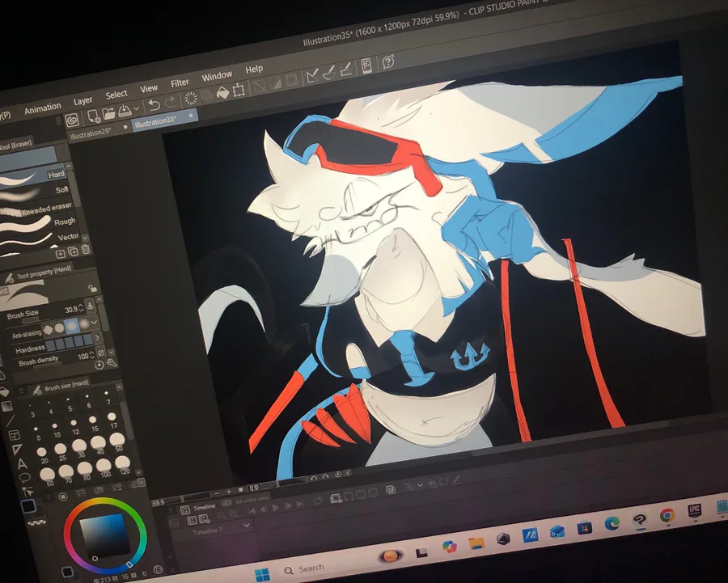Click the Play button in Timeline panel

(275, 508)
